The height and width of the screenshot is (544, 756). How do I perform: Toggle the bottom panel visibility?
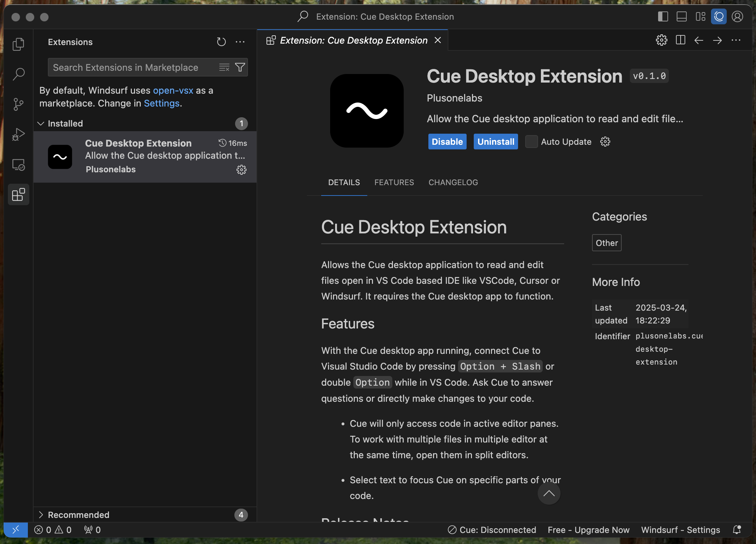point(682,16)
